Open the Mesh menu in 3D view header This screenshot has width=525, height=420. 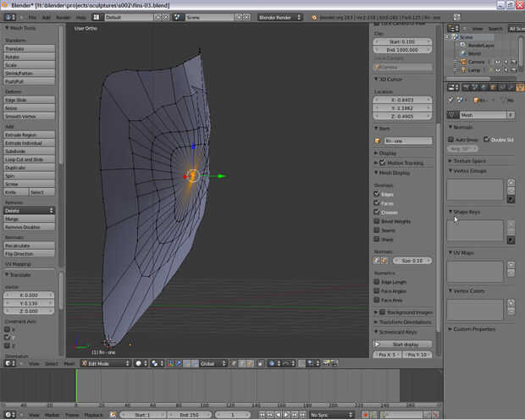coord(70,363)
